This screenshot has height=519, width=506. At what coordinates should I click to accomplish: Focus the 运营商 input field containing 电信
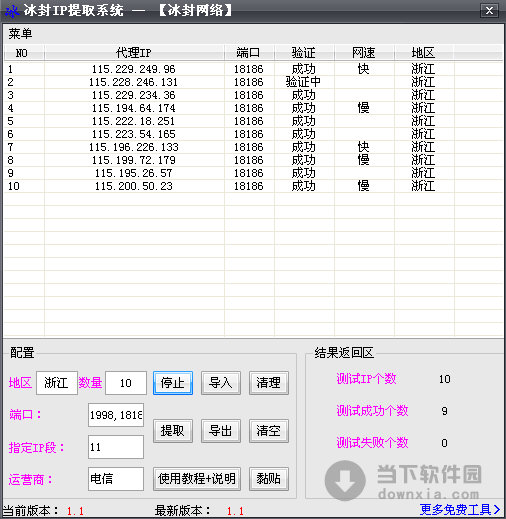[x=116, y=479]
